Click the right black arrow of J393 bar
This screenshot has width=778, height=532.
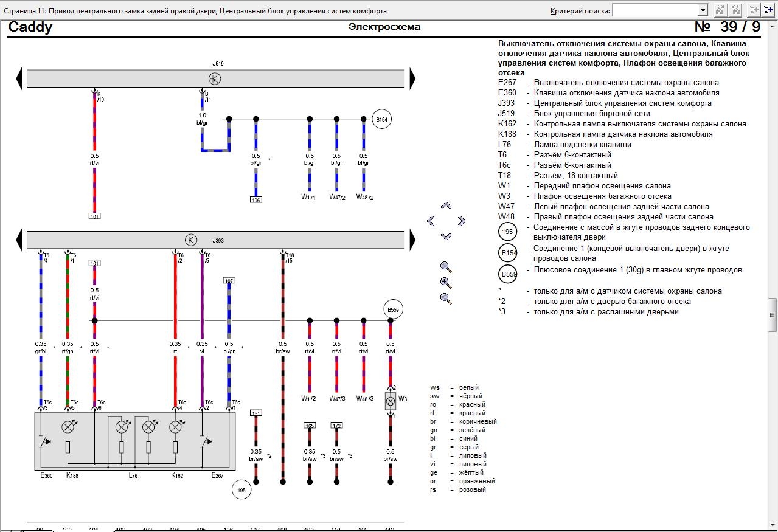413,240
